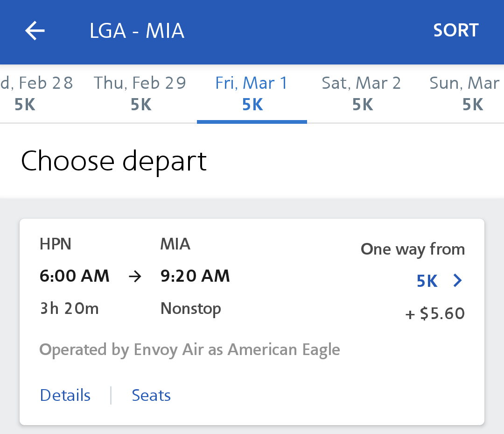
Task: Tap Operated by Envoy Air text
Action: (189, 349)
